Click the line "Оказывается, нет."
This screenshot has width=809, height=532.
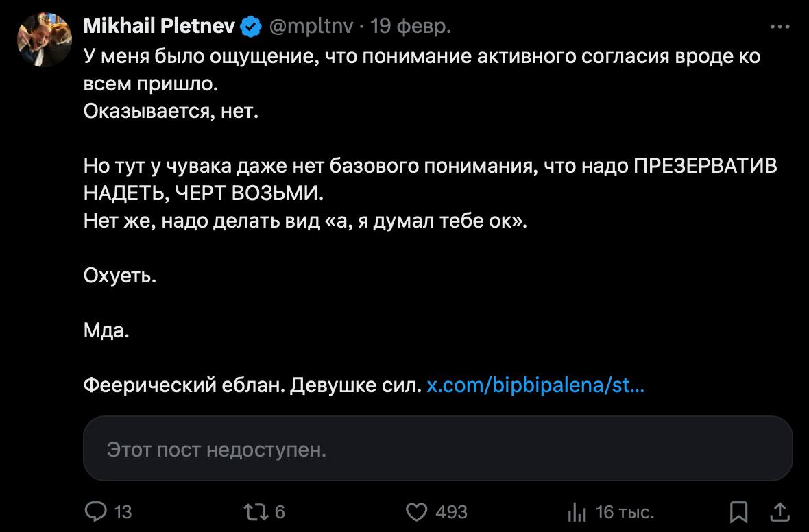pos(171,110)
